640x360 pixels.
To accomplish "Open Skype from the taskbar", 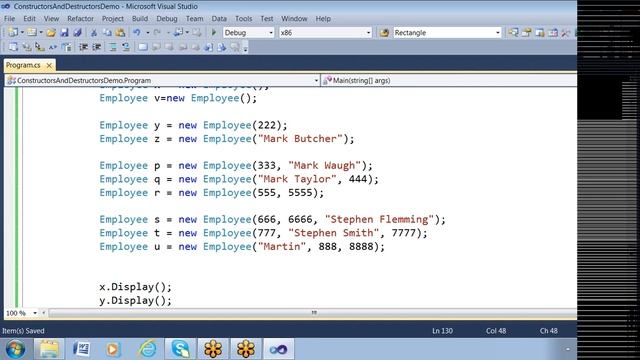I will [x=180, y=349].
